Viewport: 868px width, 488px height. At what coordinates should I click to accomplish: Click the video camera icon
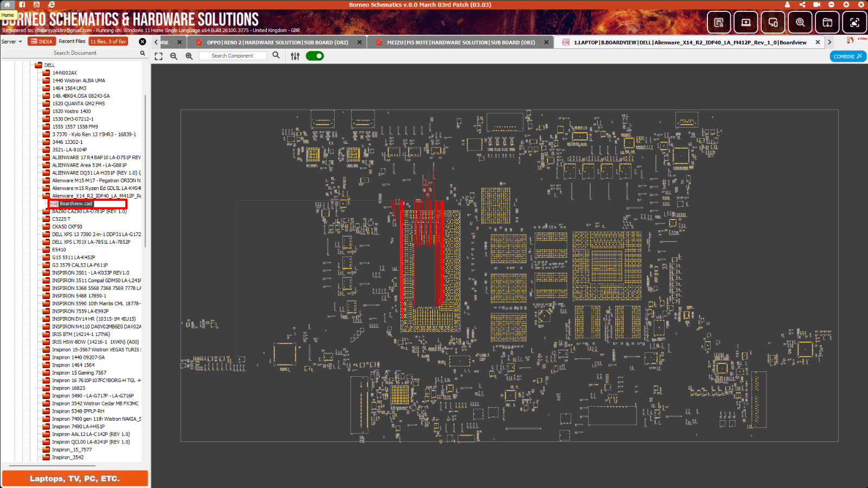[x=816, y=4]
